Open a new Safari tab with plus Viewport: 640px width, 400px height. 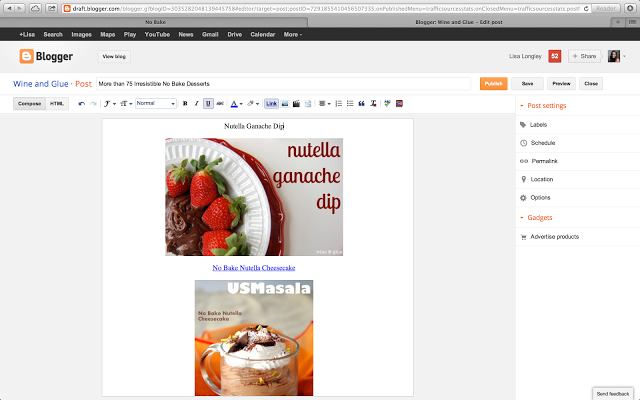pos(618,22)
